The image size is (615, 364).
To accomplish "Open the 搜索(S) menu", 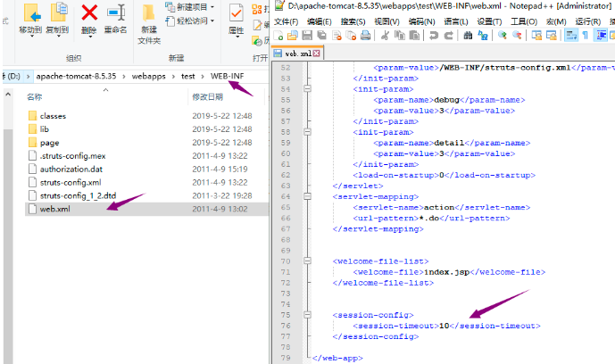I will [x=353, y=22].
